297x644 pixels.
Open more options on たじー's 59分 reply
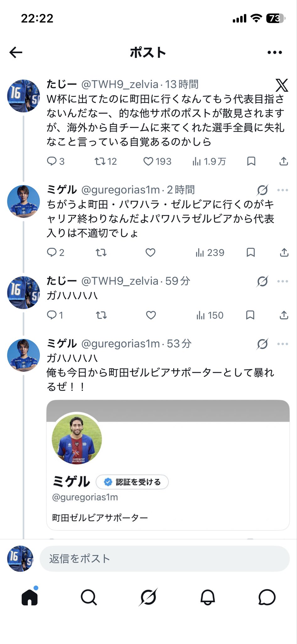click(283, 281)
